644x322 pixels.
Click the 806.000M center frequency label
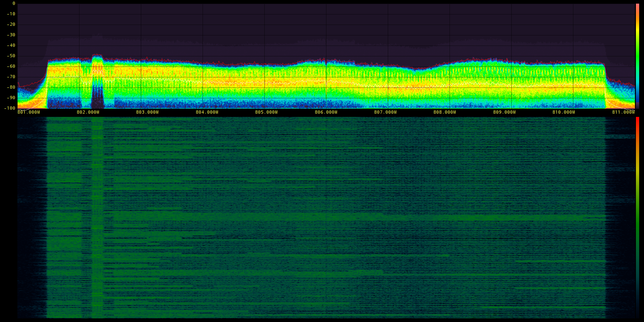pos(326,112)
